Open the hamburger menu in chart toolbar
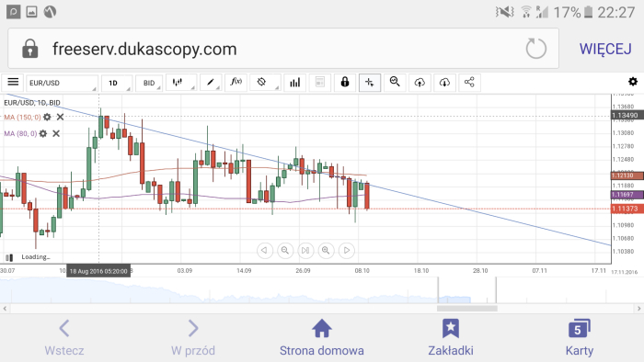 click(x=13, y=83)
